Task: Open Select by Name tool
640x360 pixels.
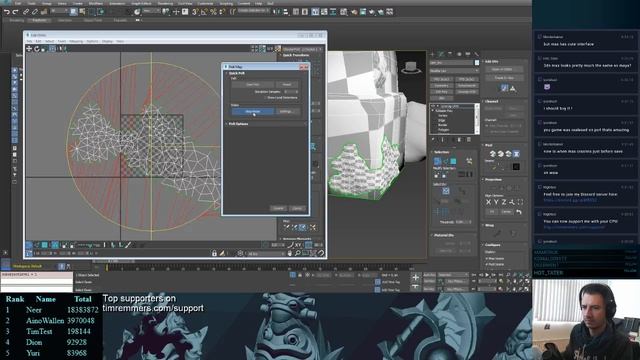Action: 82,12
